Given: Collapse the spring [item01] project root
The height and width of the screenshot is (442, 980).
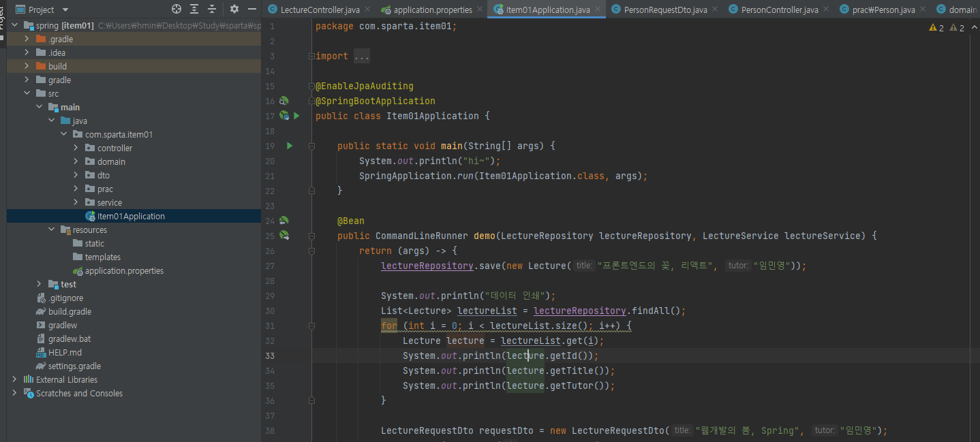Looking at the screenshot, I should pos(15,25).
